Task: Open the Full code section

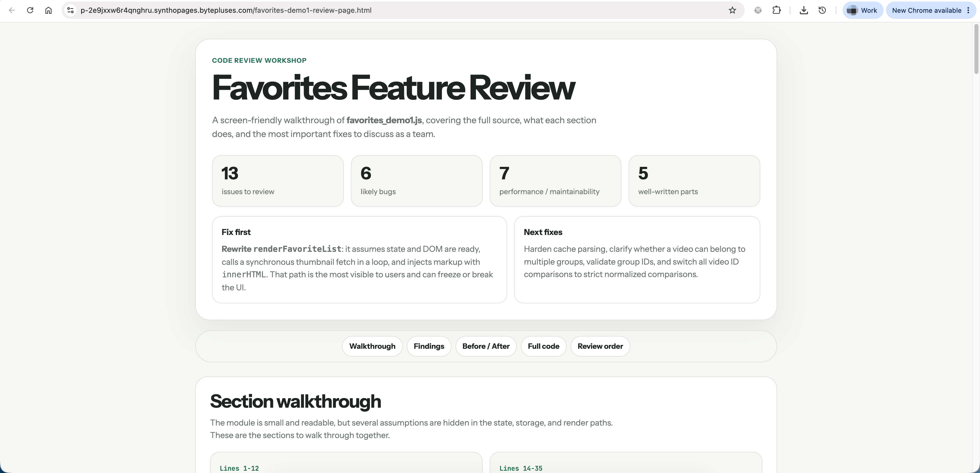Action: (x=543, y=346)
